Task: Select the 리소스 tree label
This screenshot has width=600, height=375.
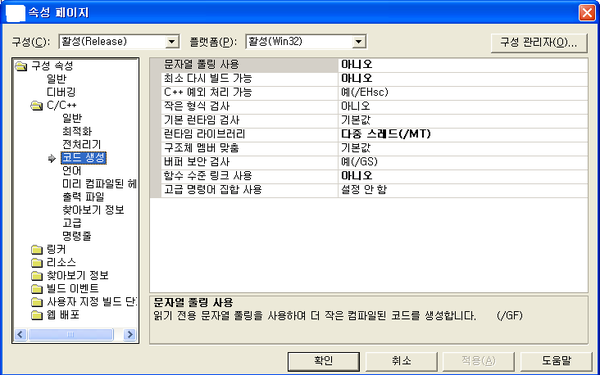Action: click(x=61, y=262)
